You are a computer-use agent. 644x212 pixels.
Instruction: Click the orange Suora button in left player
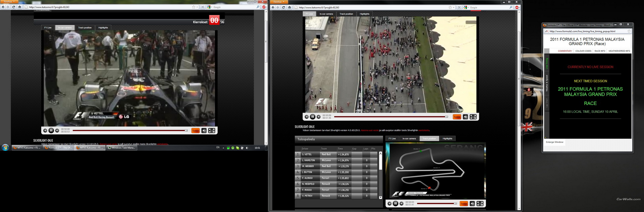196,130
